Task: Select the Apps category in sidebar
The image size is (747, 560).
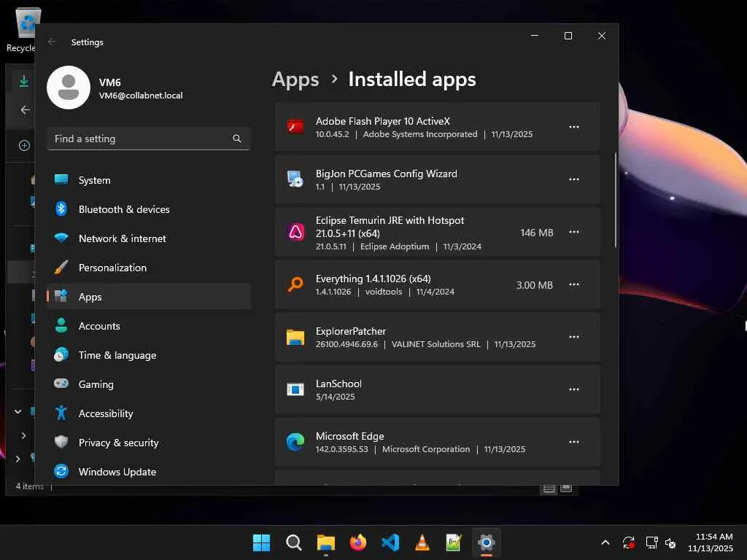Action: click(149, 297)
